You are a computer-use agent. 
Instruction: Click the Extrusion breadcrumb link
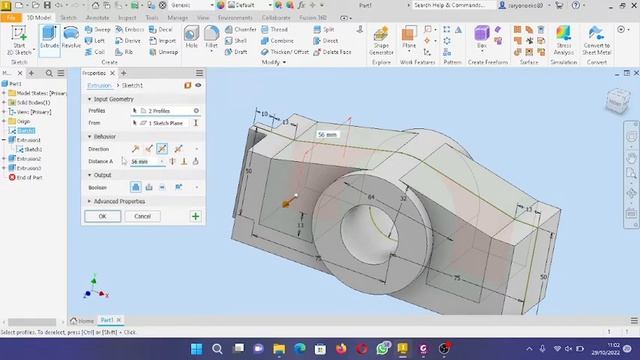coord(99,85)
